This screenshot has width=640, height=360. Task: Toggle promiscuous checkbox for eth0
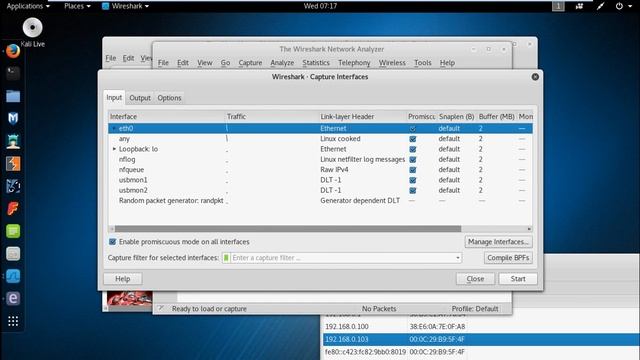tap(413, 129)
